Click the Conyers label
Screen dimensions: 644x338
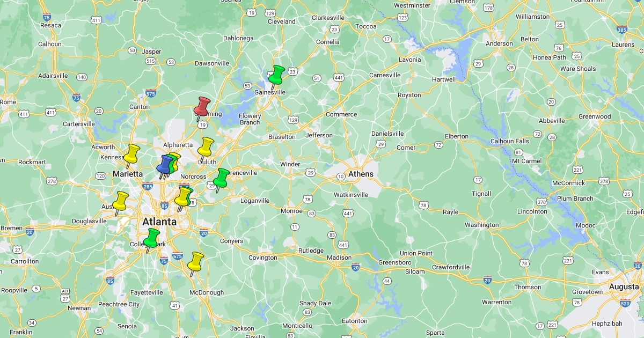point(231,241)
